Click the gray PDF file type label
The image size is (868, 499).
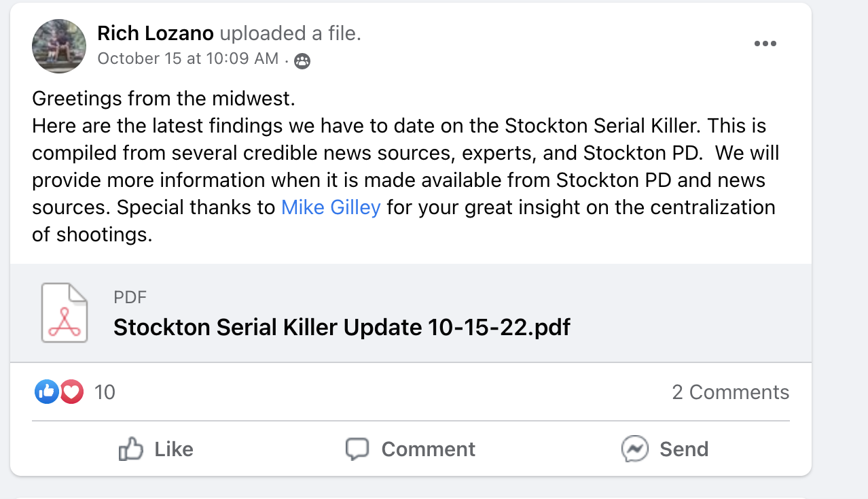coord(130,297)
